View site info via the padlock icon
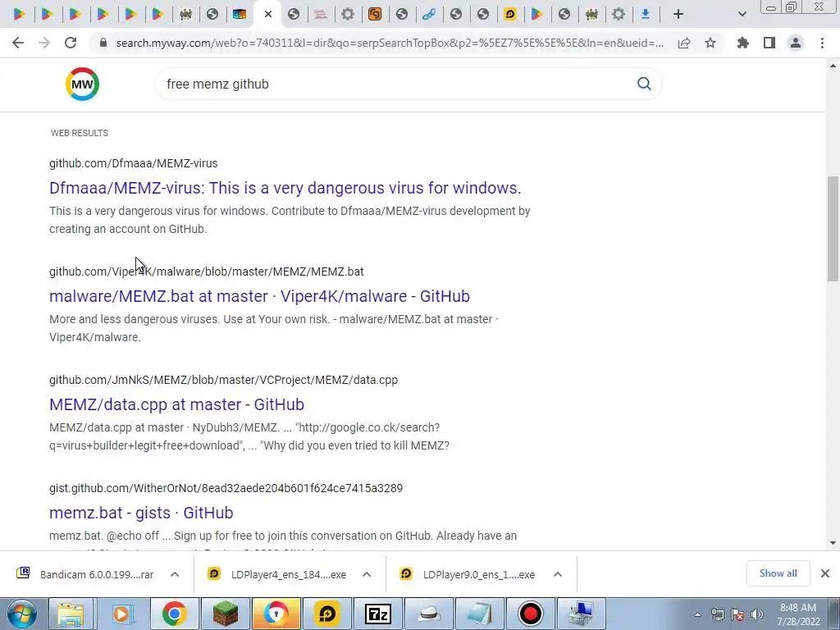The height and width of the screenshot is (630, 840). coord(103,43)
